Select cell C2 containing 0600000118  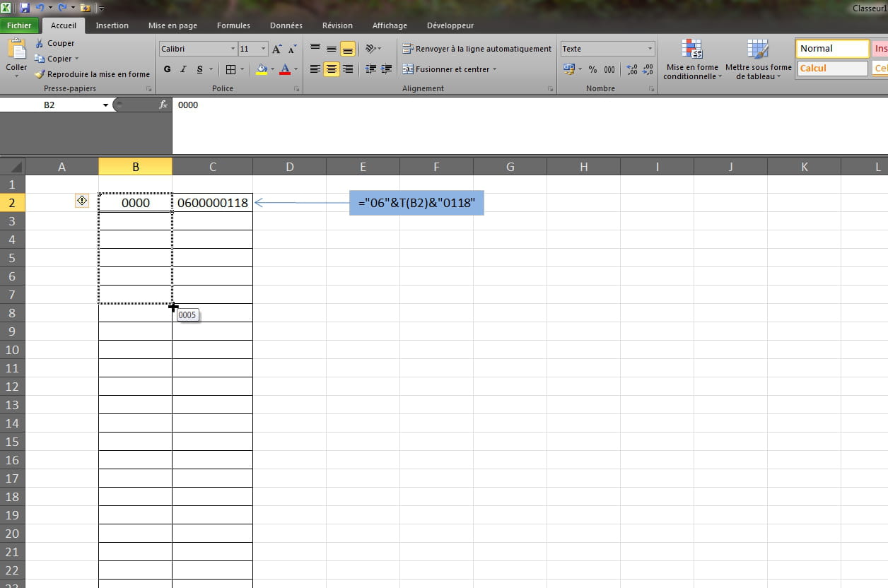point(212,203)
